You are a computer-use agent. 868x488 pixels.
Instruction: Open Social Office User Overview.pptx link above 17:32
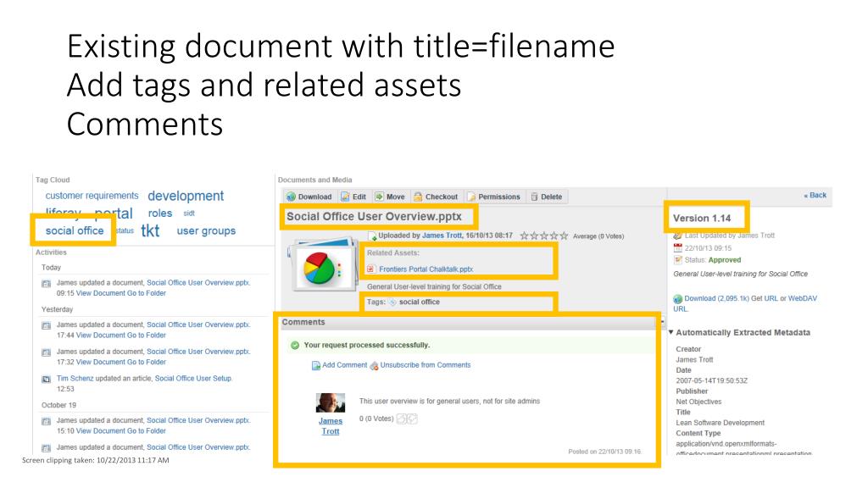[x=198, y=352]
